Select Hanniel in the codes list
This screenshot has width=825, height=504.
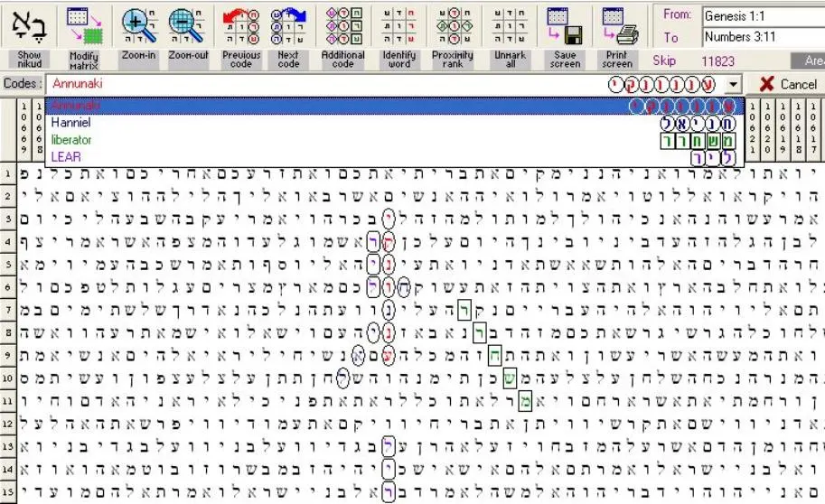395,123
